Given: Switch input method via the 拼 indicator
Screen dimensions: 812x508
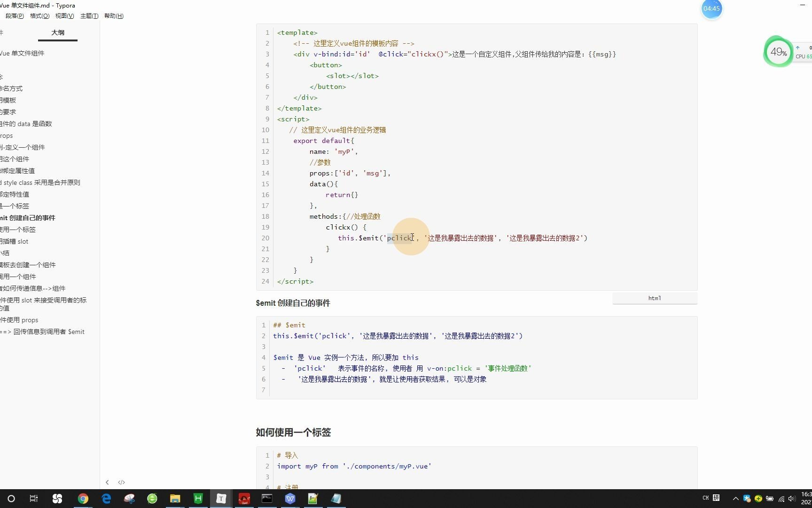Looking at the screenshot, I should [716, 498].
